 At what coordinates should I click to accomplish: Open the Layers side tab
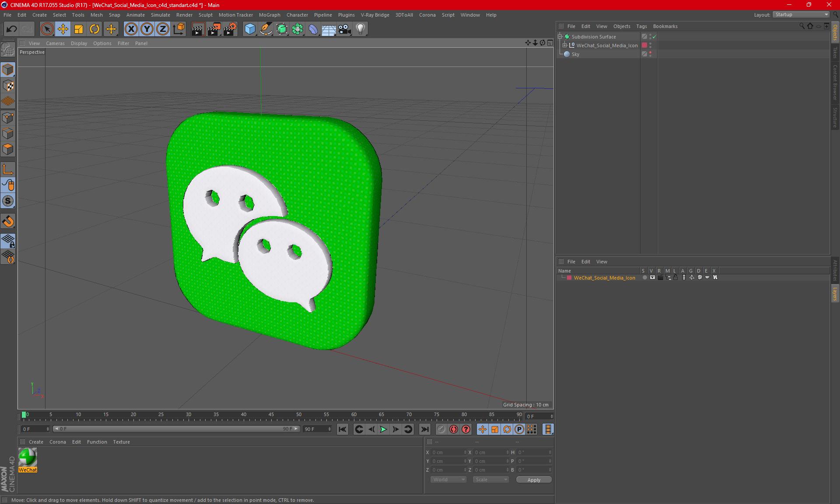pyautogui.click(x=835, y=294)
